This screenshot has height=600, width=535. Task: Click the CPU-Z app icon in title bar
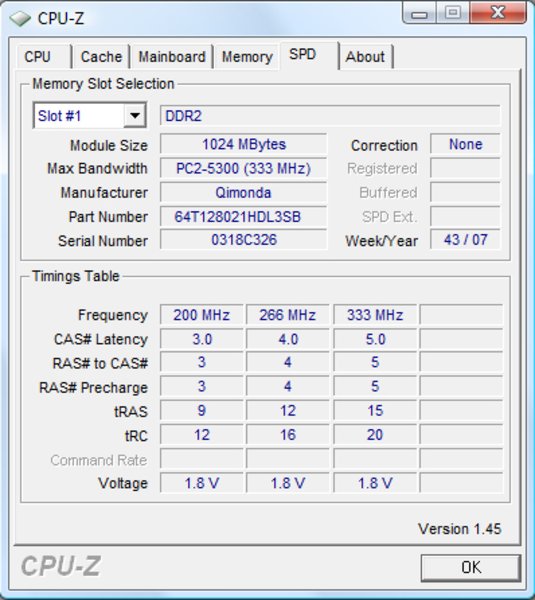[x=20, y=18]
